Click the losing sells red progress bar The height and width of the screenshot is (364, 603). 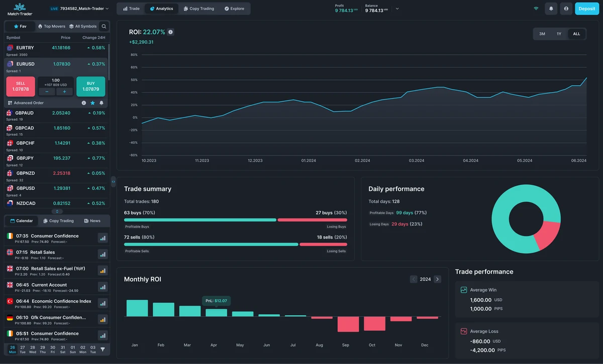tap(323, 245)
